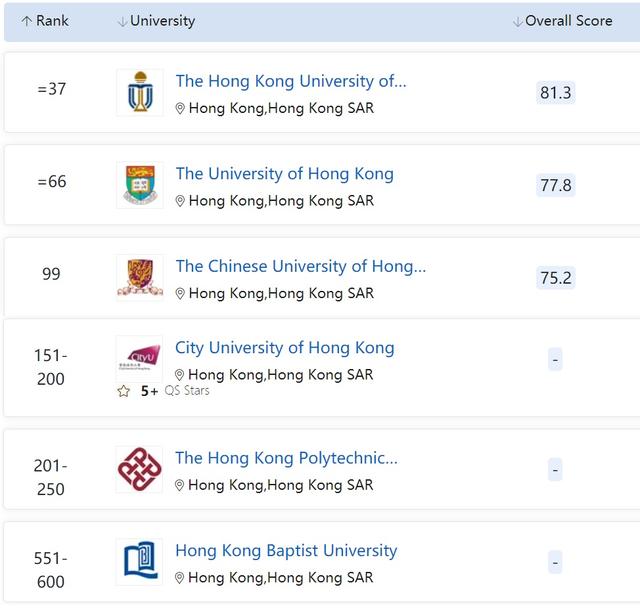Click the Hong Kong Baptist University logo
This screenshot has width=640, height=608.
pyautogui.click(x=139, y=562)
